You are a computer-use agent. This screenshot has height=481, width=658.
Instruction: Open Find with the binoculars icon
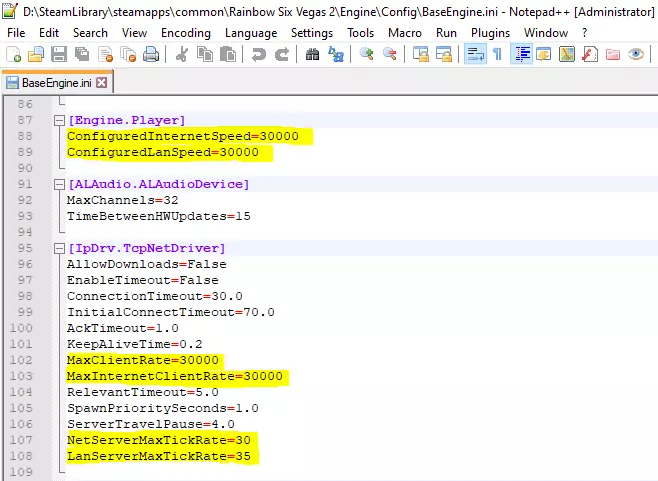[x=312, y=54]
